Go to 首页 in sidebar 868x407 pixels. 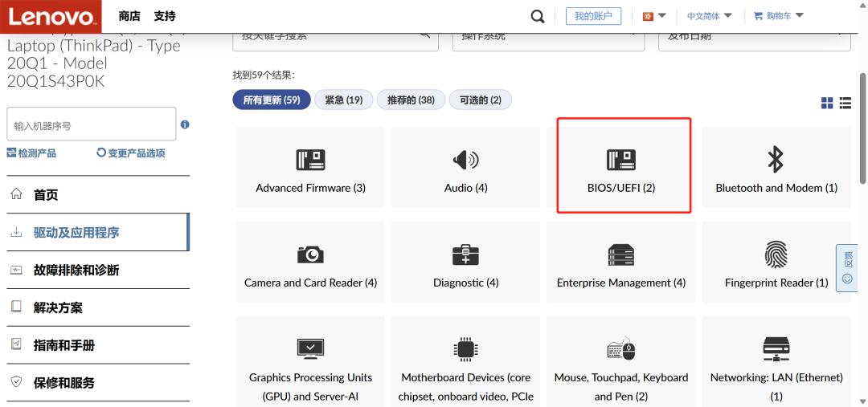[x=98, y=194]
